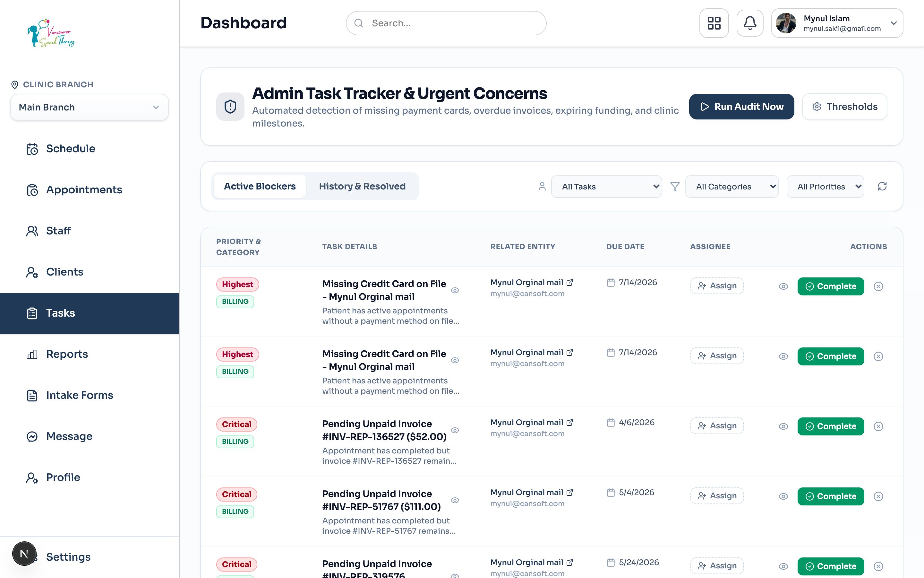Toggle eye icon next to INV-REP-51767 title
This screenshot has height=578, width=924.
455,500
